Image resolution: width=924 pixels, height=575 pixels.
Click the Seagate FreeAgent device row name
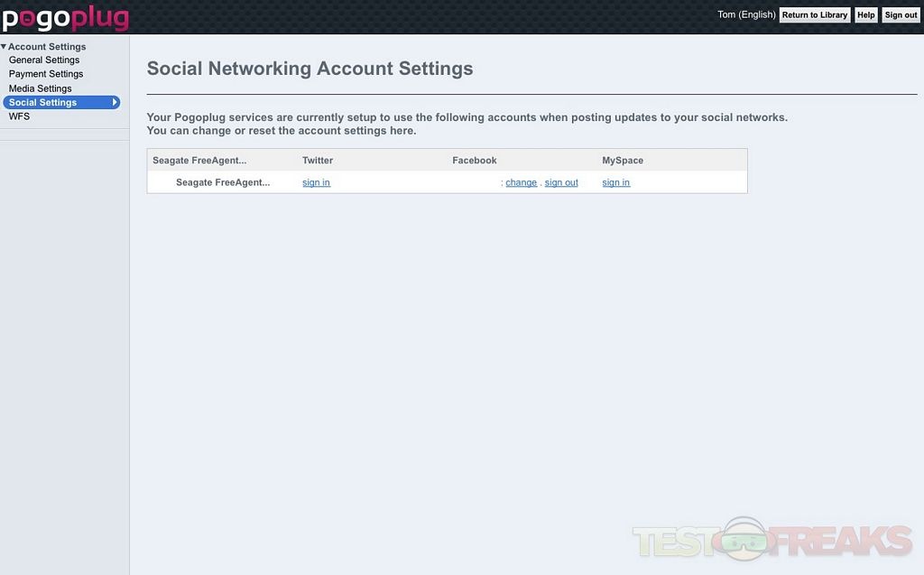click(223, 182)
